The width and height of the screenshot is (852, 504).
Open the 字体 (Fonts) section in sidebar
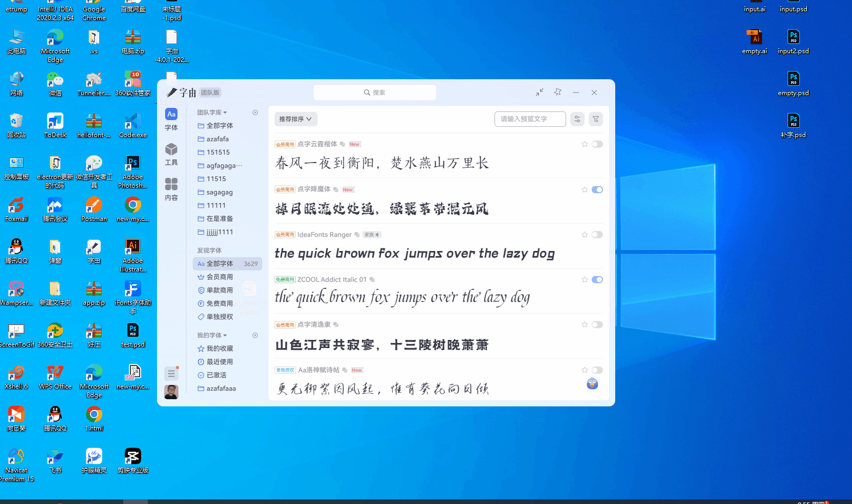(x=171, y=120)
